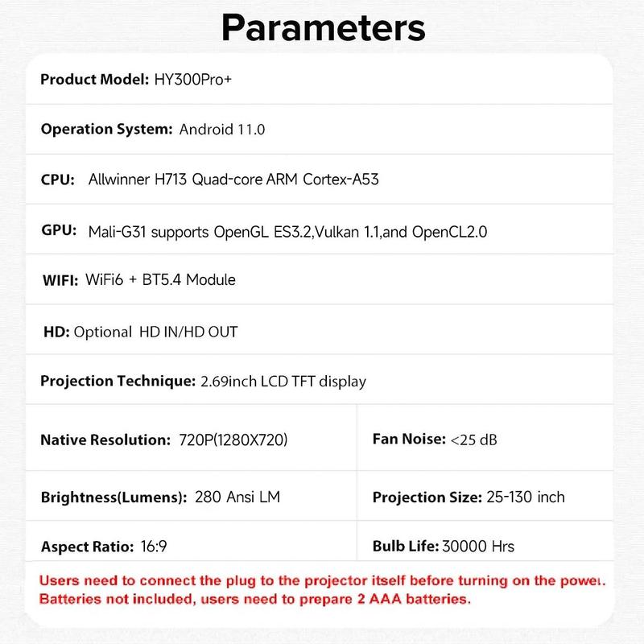Click the Operation System label
This screenshot has width=644, height=644.
(x=106, y=129)
